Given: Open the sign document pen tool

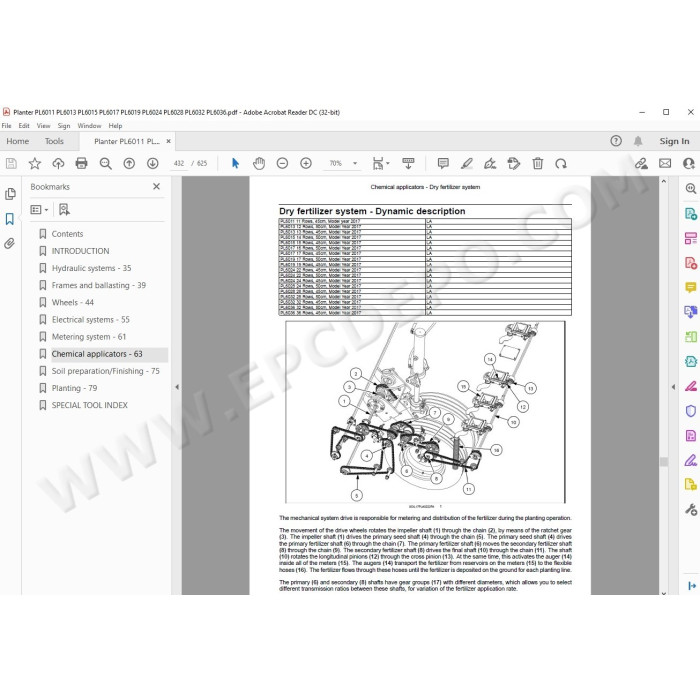Looking at the screenshot, I should click(x=490, y=163).
